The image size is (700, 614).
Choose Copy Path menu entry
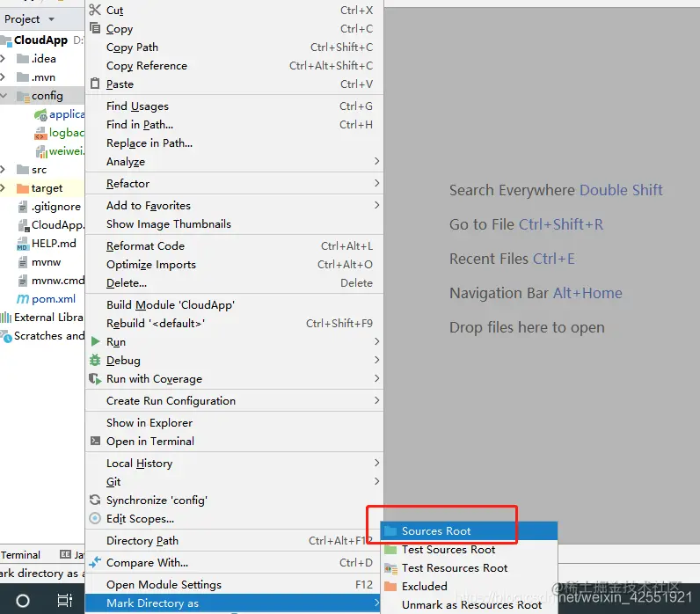tap(235, 47)
